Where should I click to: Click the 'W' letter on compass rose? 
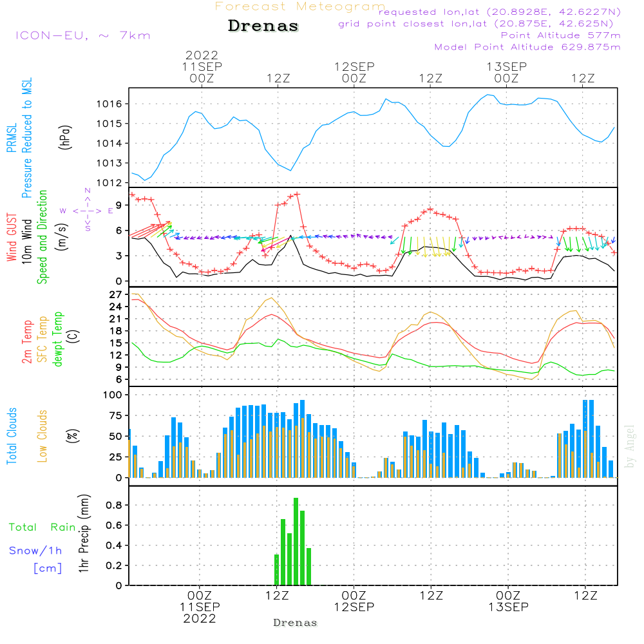63,211
